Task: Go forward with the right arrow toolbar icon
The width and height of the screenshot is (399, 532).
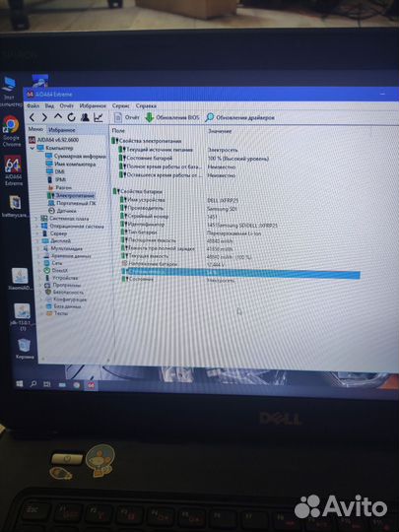Action: 44,118
